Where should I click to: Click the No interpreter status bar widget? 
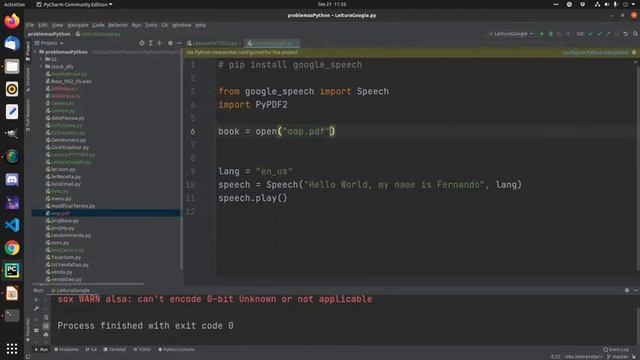[584, 357]
